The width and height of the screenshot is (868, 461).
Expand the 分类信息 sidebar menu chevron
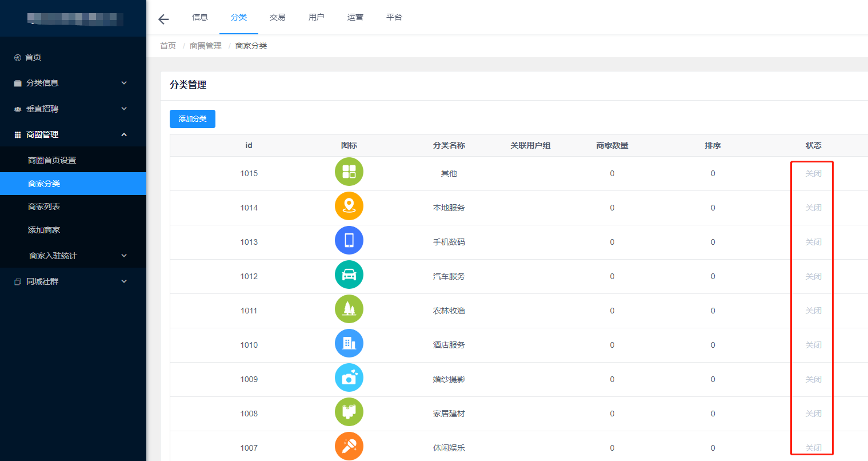124,83
